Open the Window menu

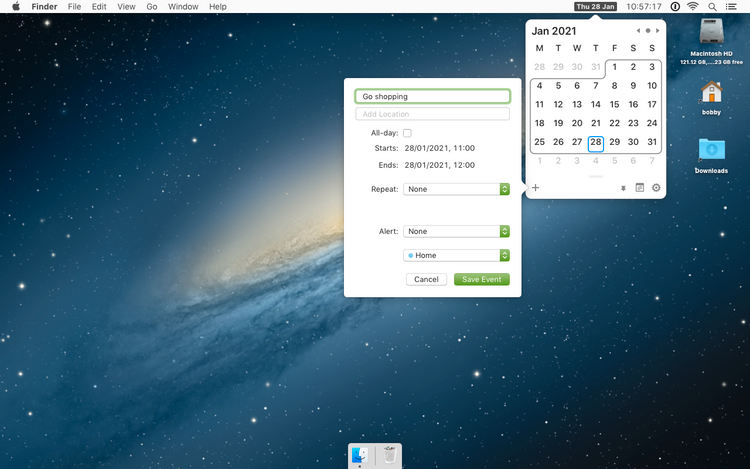pyautogui.click(x=183, y=7)
